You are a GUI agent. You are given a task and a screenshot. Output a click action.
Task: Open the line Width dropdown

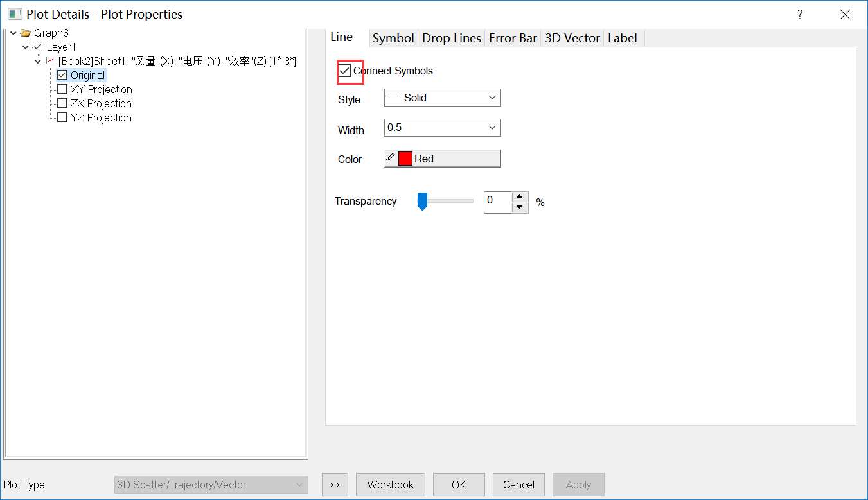[x=492, y=128]
